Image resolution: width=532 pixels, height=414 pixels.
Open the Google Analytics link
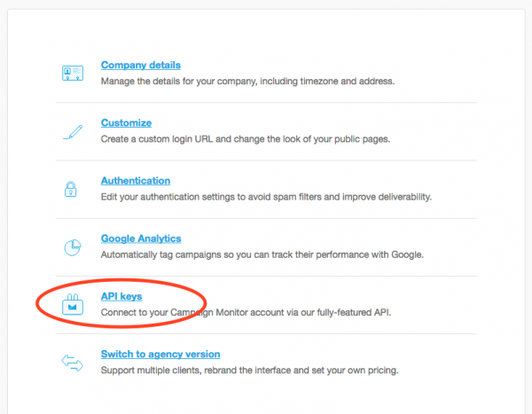tap(141, 238)
